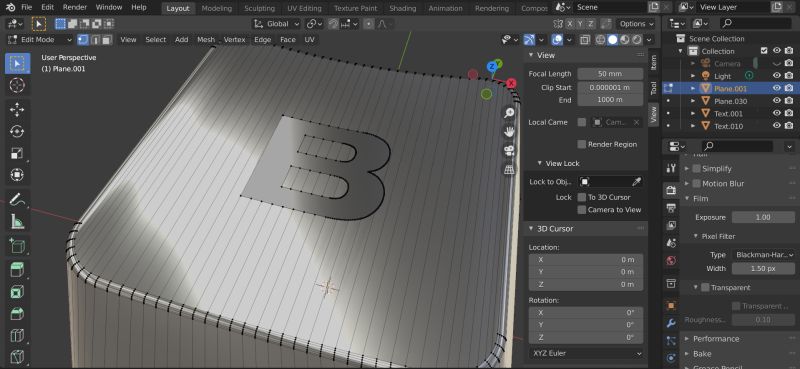Tick the Lock To 3D Cursor checkbox
This screenshot has height=369, width=800.
coord(582,197)
